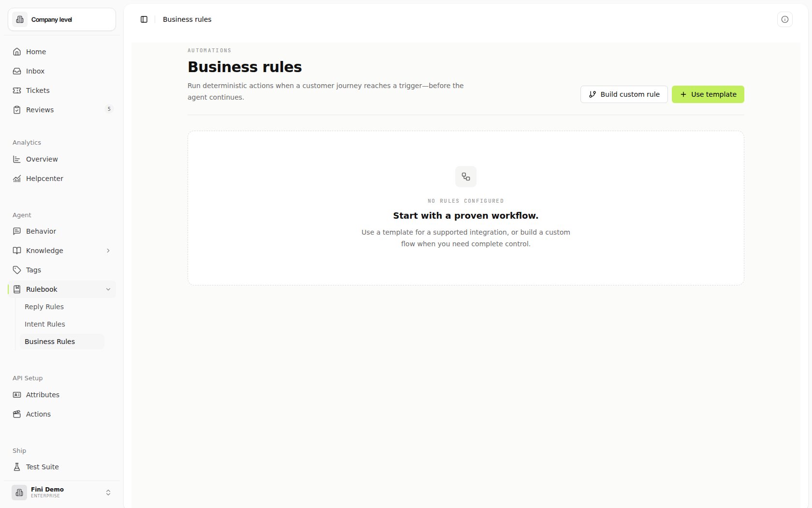Screen dimensions: 812x508
Task: Click the Inbox tray icon
Action: click(x=17, y=71)
